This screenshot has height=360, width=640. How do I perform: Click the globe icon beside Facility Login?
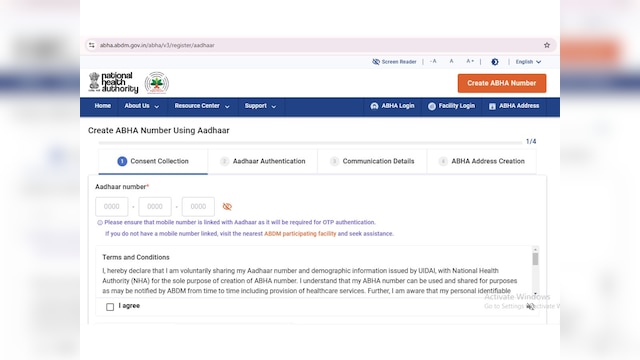[x=432, y=106]
